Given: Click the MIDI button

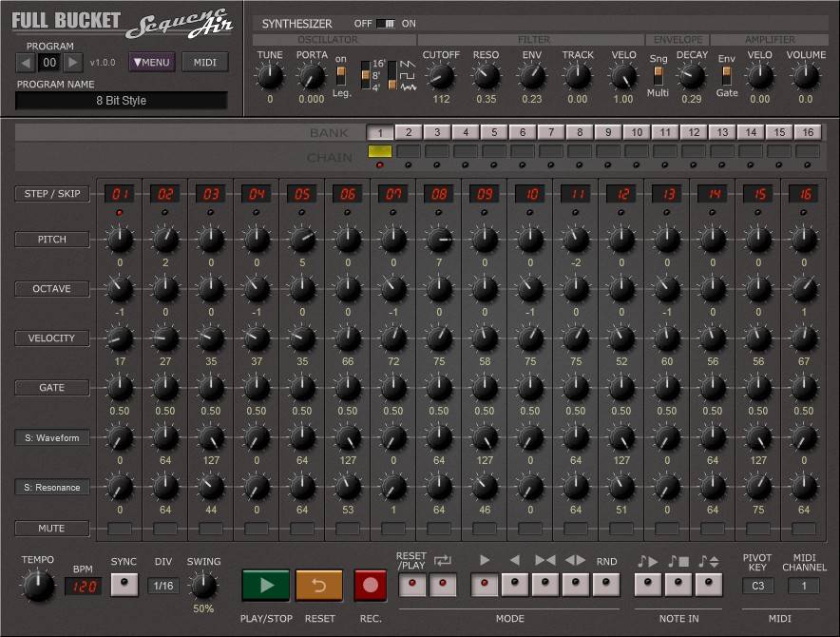Looking at the screenshot, I should pos(205,63).
